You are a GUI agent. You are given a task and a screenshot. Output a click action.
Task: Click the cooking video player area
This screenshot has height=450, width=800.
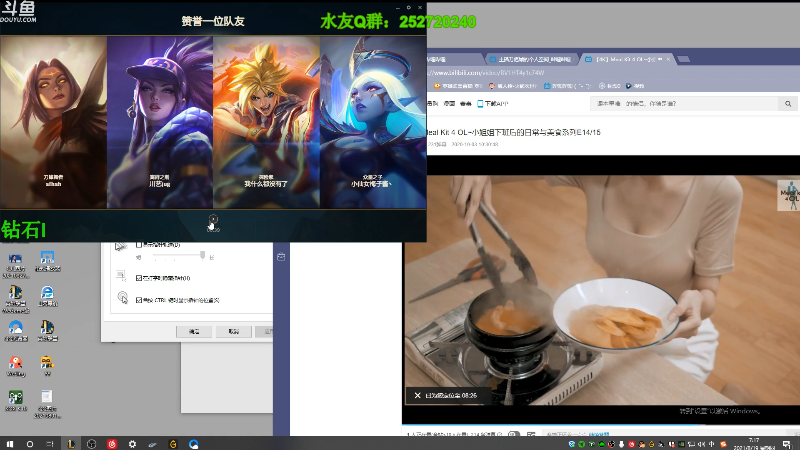[x=601, y=290]
